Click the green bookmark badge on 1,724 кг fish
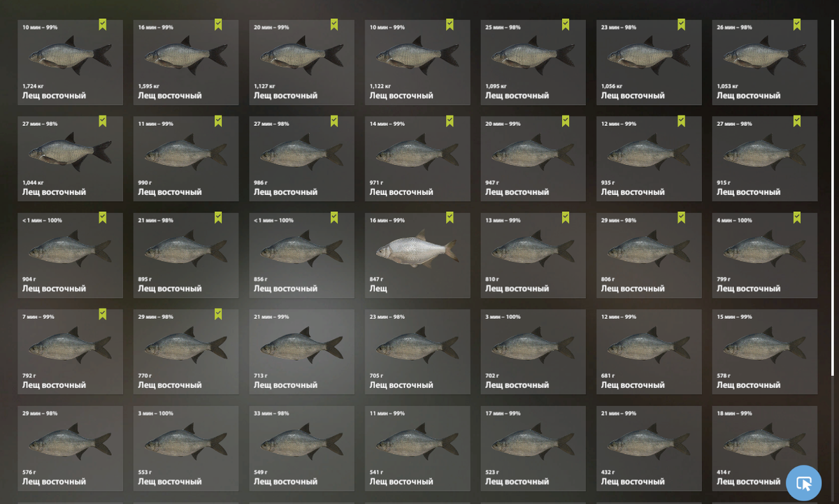Image resolution: width=839 pixels, height=504 pixels. [x=102, y=24]
